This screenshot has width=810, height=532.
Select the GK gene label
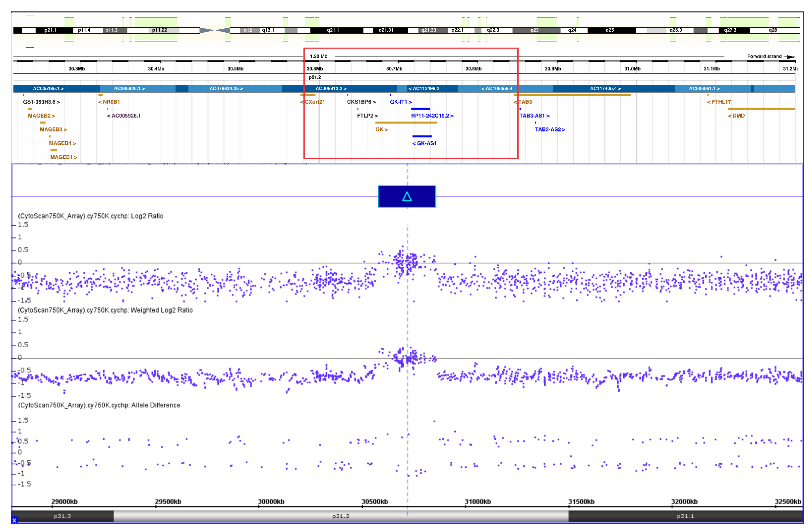(382, 130)
